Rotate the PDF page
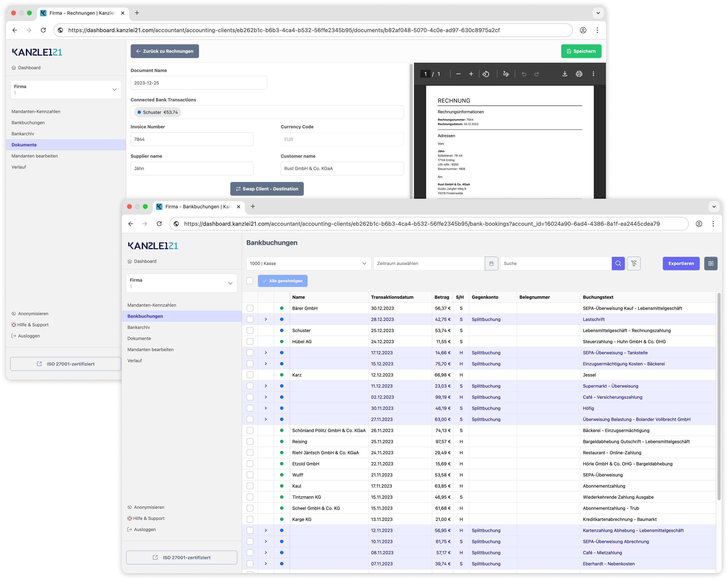Image resolution: width=728 pixels, height=580 pixels. tap(486, 74)
